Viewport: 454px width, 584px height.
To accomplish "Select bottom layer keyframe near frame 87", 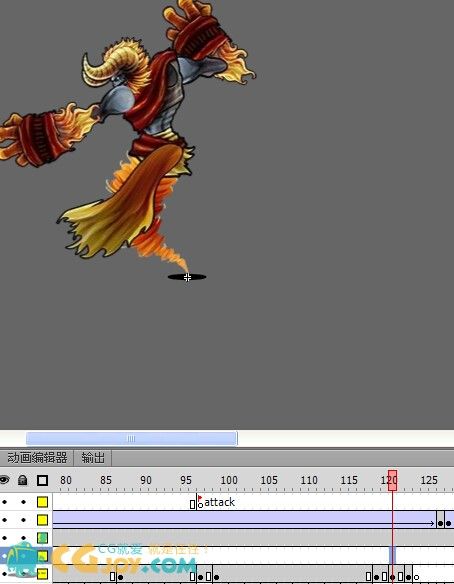I will pyautogui.click(x=120, y=577).
